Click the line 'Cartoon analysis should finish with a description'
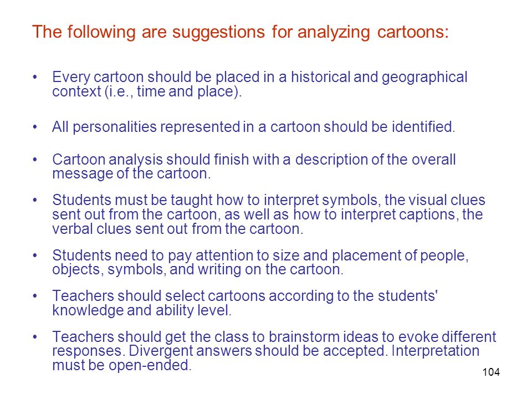Screen dimensions: 532x399 (x=254, y=160)
